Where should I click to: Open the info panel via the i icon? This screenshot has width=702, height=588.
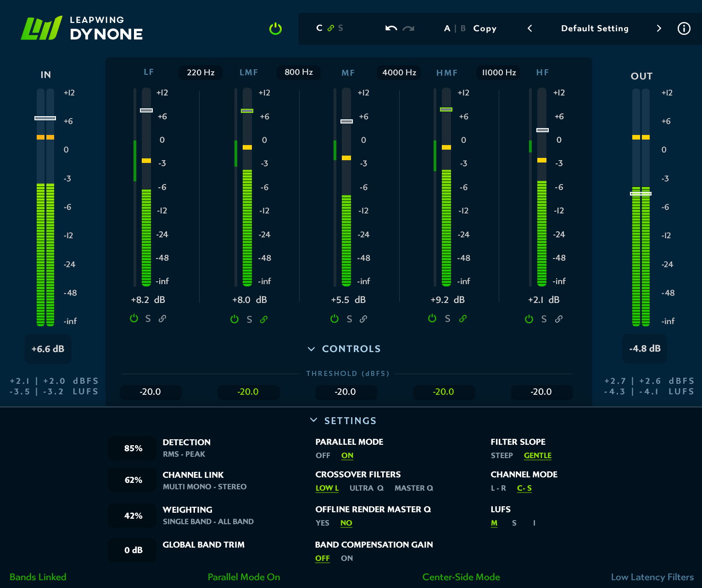(684, 28)
